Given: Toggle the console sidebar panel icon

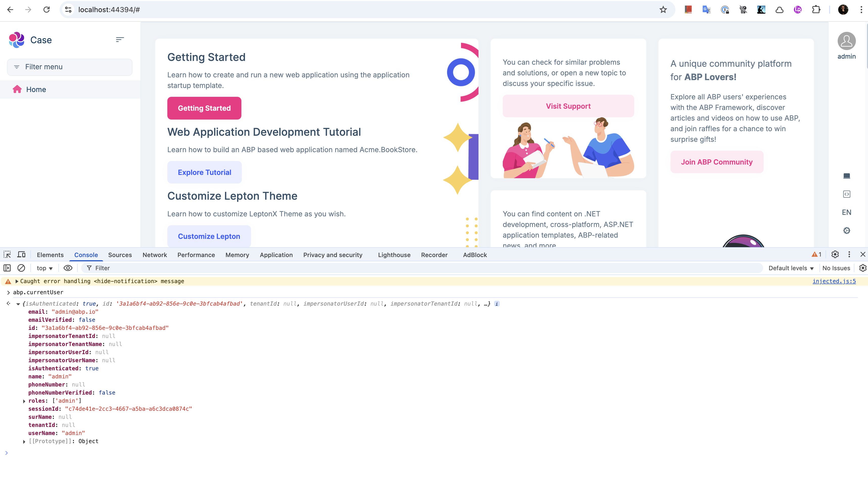Looking at the screenshot, I should pos(7,268).
